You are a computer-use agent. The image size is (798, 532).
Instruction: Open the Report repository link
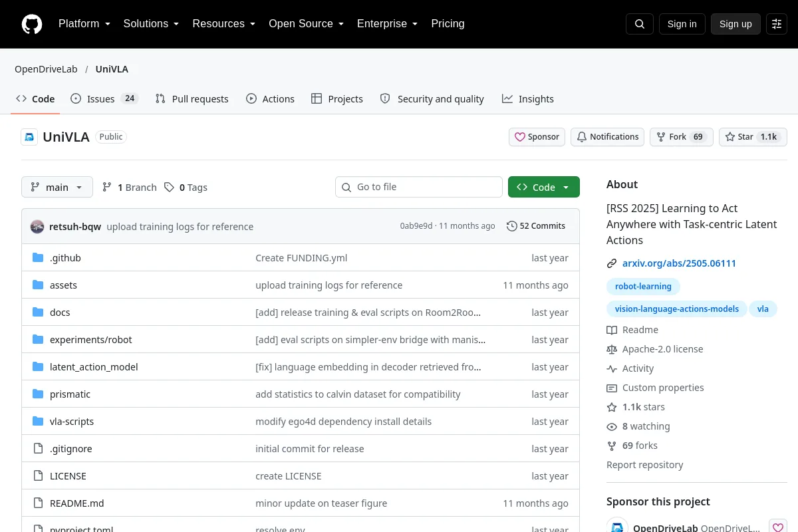tap(644, 465)
